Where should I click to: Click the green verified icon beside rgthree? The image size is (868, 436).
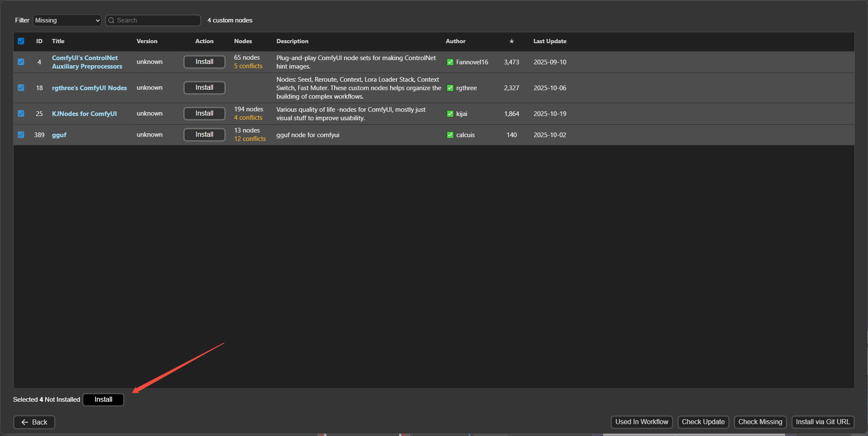pos(450,88)
